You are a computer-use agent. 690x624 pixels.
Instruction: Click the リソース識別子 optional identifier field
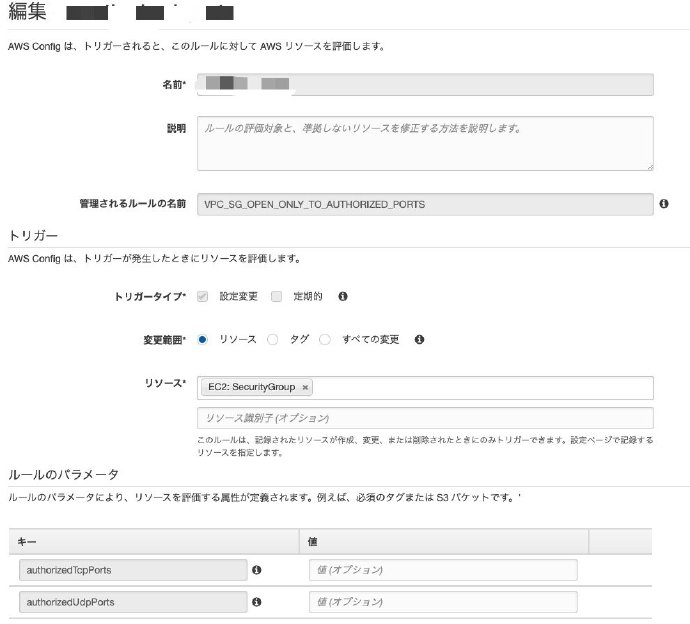425,418
